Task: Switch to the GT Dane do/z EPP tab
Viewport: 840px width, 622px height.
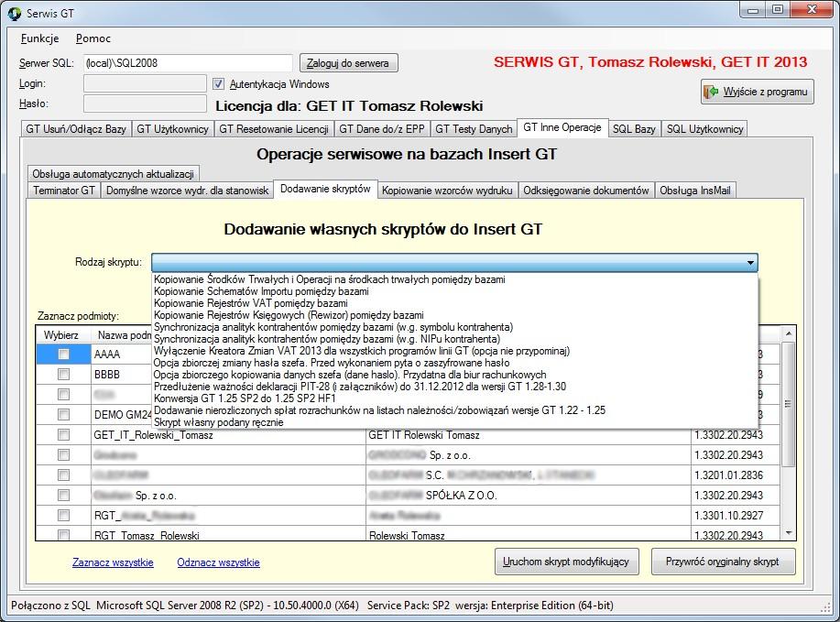Action: coord(382,129)
